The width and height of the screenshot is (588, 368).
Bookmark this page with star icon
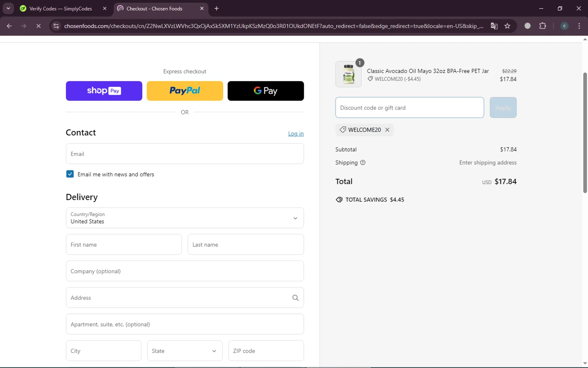coord(508,26)
